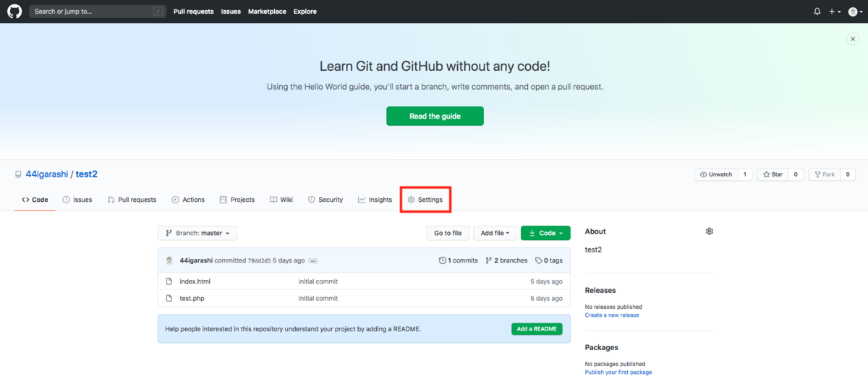Click Publish your first package link

pos(618,373)
